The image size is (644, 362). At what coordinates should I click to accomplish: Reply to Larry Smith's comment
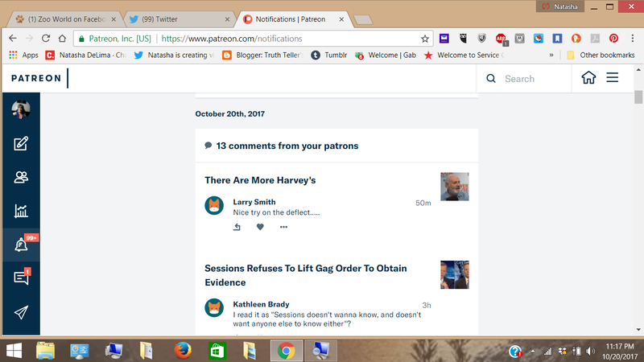pyautogui.click(x=237, y=227)
